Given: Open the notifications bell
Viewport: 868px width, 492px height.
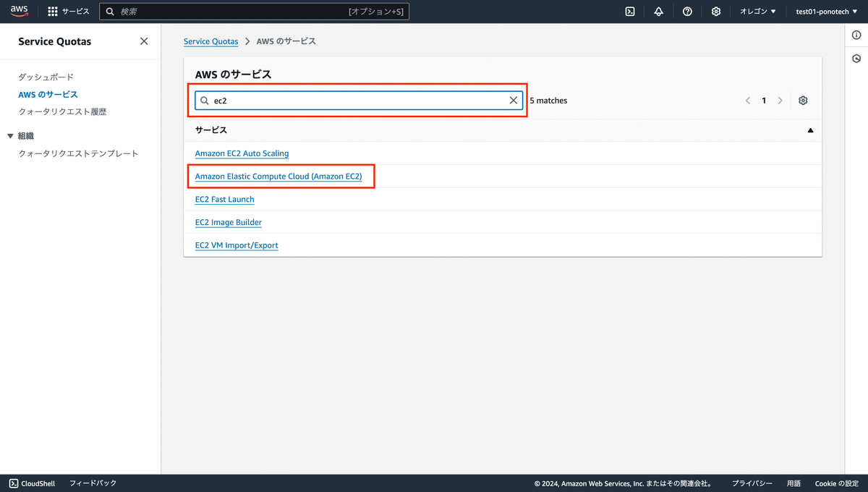Looking at the screenshot, I should [x=658, y=12].
